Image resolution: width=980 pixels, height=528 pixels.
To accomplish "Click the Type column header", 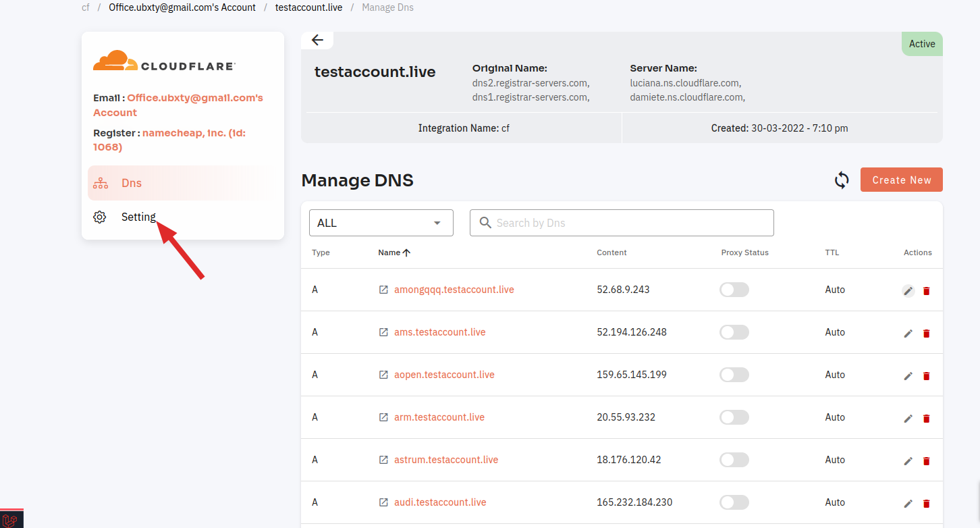I will coord(321,253).
